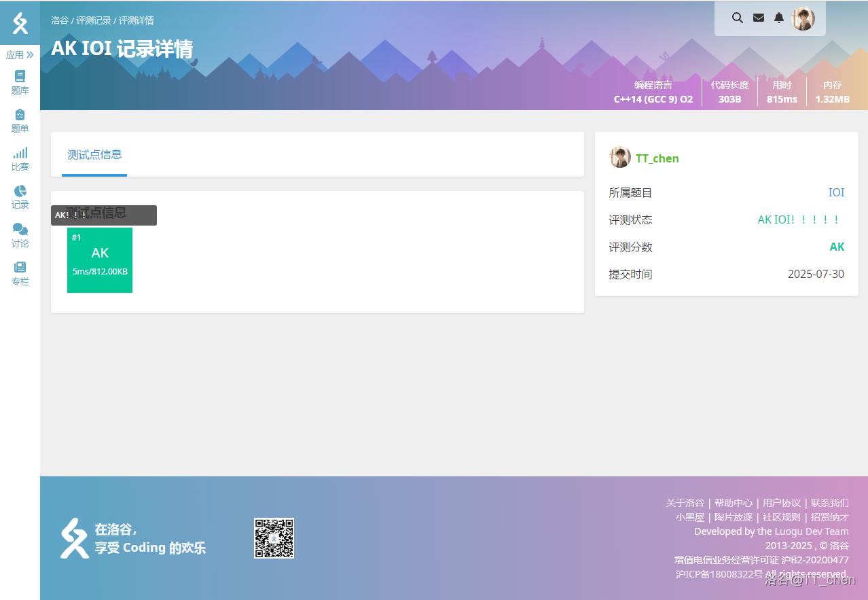Click the 303B code length value
Screen dimensions: 868x600
point(729,99)
